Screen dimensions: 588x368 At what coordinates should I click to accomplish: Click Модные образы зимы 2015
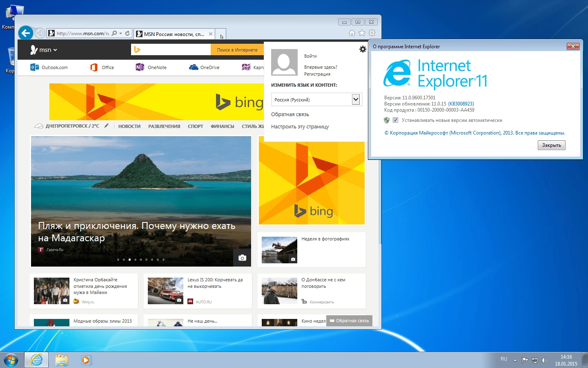[x=102, y=321]
